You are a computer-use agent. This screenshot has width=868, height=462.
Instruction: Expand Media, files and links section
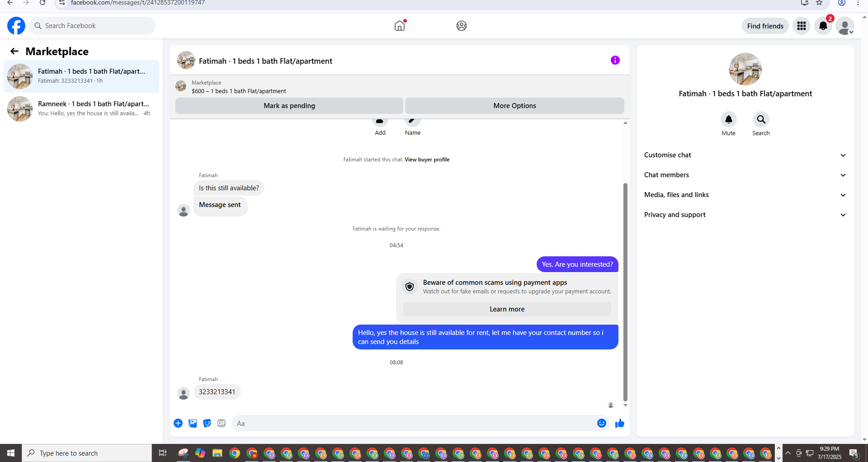click(x=745, y=195)
